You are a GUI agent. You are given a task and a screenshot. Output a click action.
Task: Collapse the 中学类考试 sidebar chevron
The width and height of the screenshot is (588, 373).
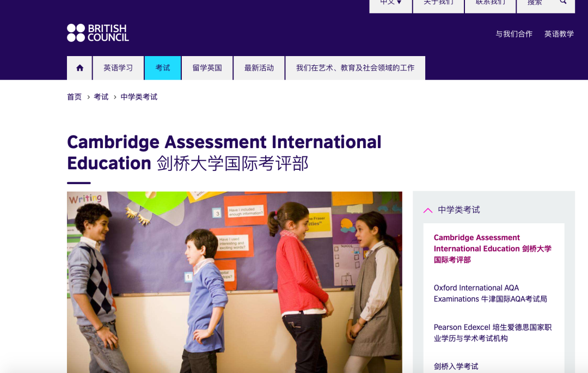point(428,210)
